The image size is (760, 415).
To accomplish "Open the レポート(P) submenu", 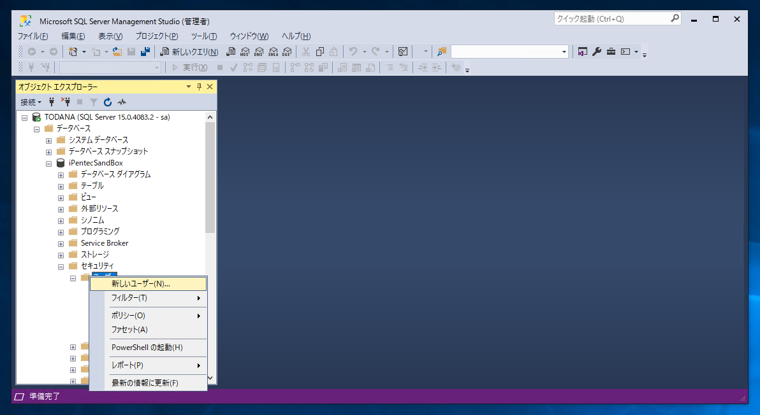I will pyautogui.click(x=148, y=365).
